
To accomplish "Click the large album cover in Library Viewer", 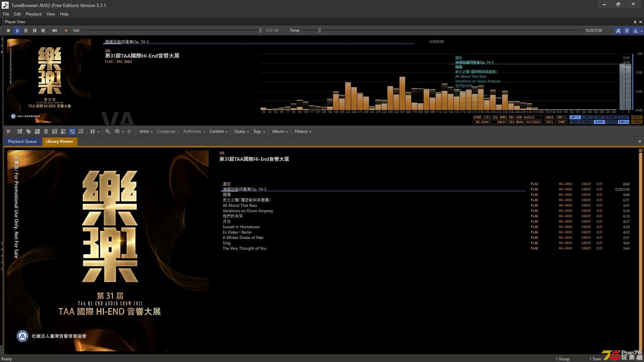I will click(x=108, y=251).
